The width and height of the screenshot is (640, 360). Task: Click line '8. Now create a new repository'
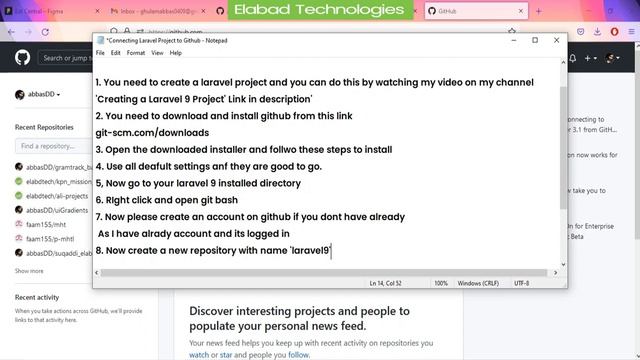pyautogui.click(x=213, y=250)
